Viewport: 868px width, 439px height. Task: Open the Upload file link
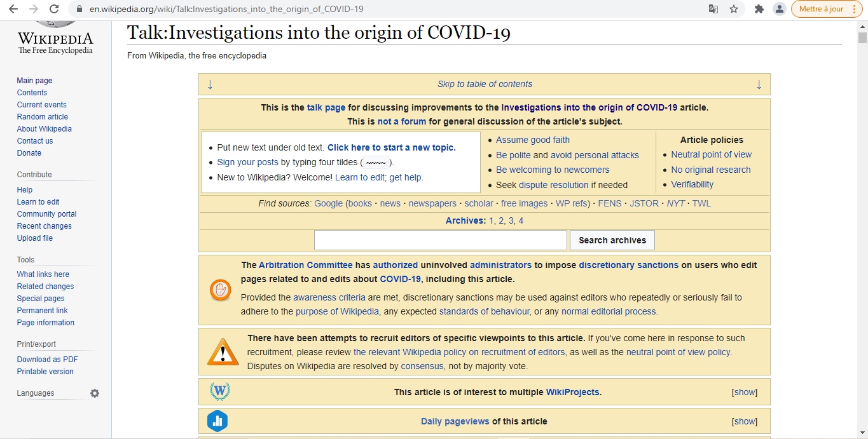click(x=35, y=238)
